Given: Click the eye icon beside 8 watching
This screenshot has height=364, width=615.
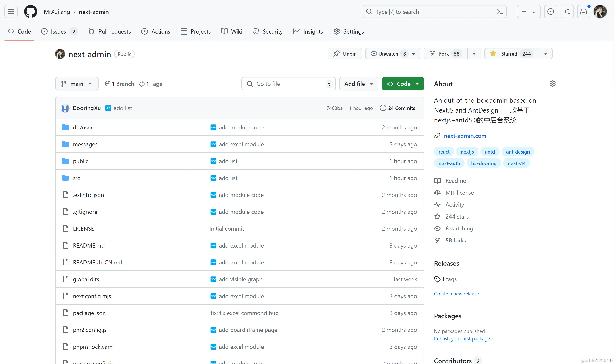Looking at the screenshot, I should [x=437, y=228].
